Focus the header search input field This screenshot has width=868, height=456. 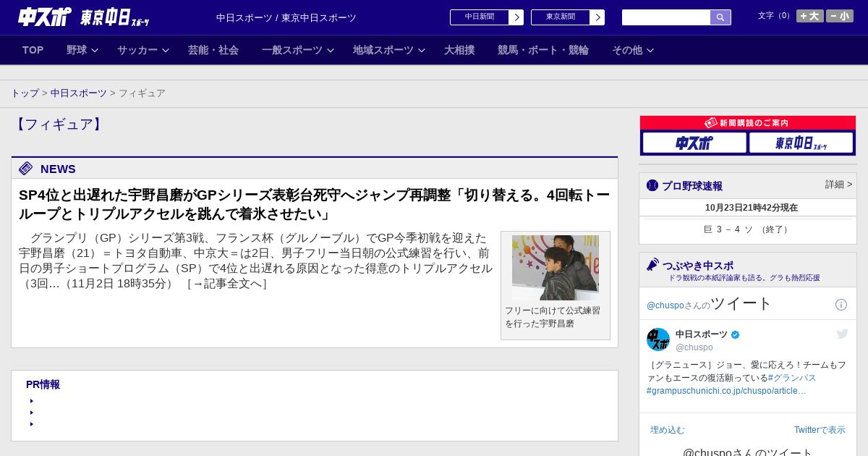pyautogui.click(x=666, y=17)
